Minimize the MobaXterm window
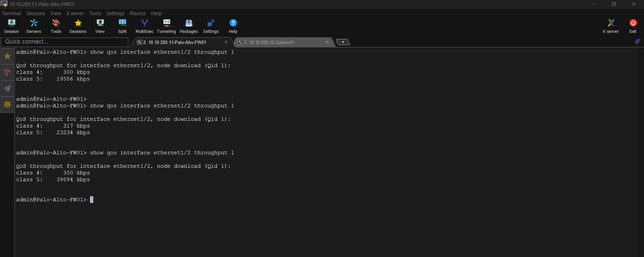 click(594, 4)
